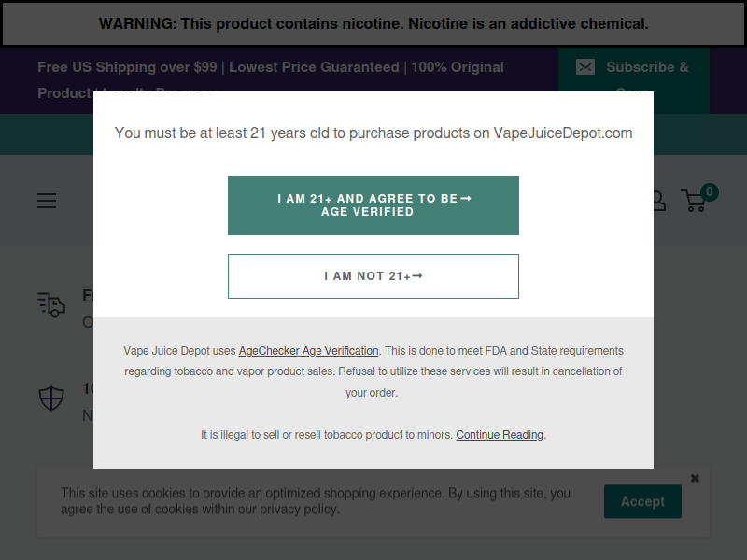This screenshot has height=560, width=747.
Task: Select the I AM NOT 21+ button
Action: click(x=373, y=276)
